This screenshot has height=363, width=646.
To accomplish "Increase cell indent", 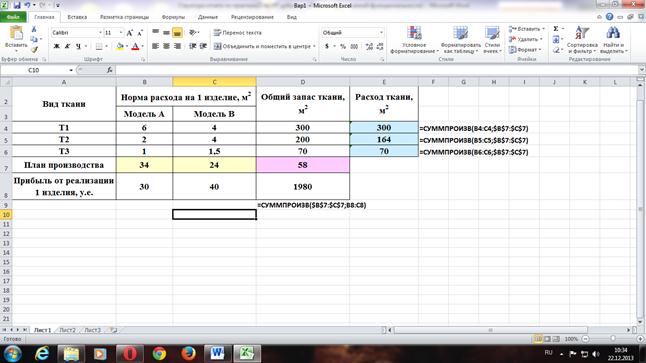I will tap(203, 46).
